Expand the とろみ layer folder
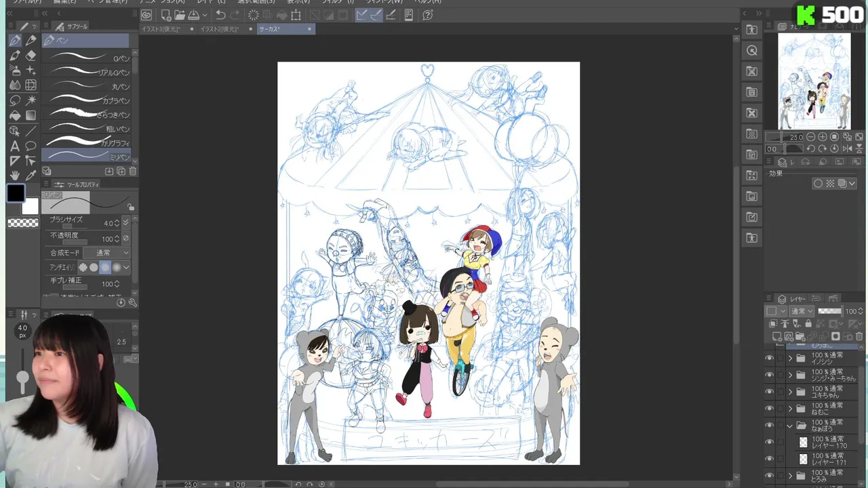868x488 pixels. [x=790, y=476]
